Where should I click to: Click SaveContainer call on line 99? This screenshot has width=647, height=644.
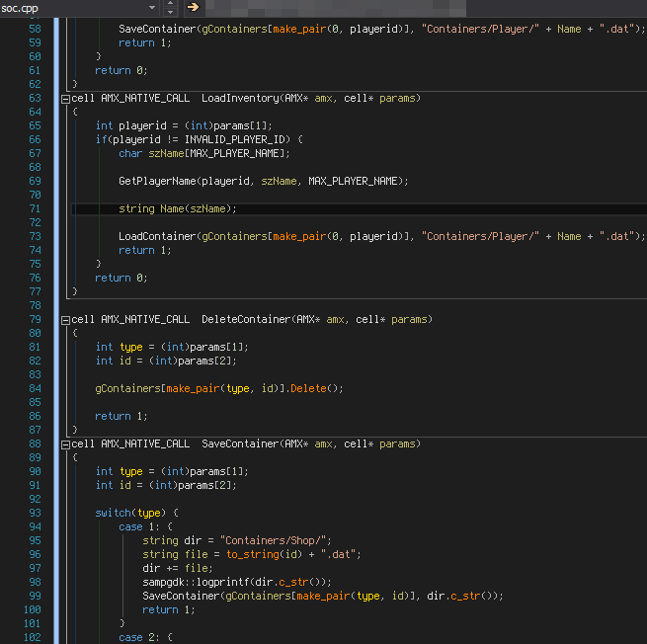[x=323, y=597]
